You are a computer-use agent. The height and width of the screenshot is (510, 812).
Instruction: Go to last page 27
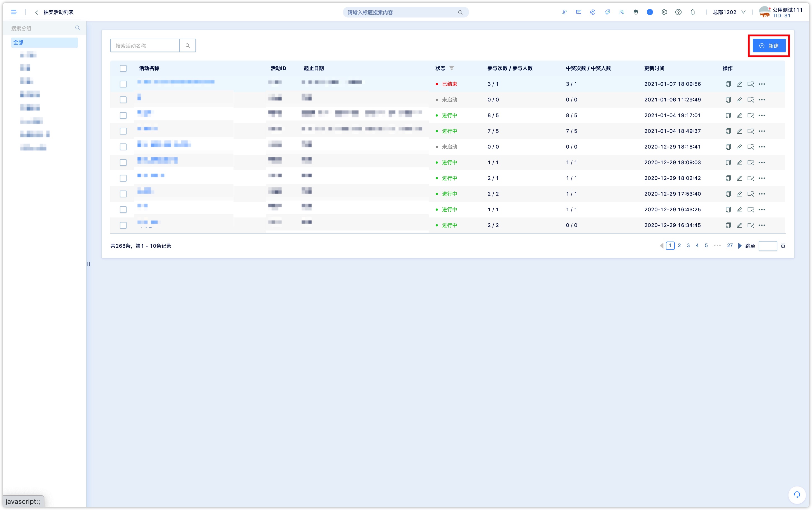[730, 245]
